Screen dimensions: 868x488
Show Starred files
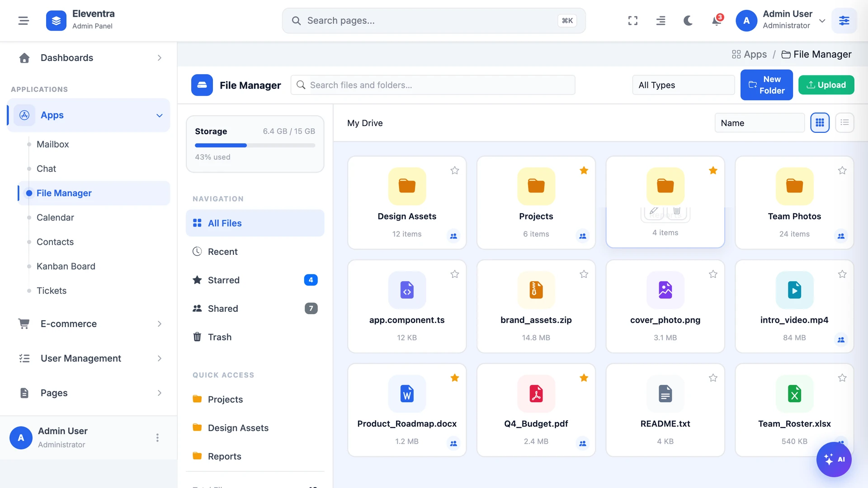pos(255,280)
